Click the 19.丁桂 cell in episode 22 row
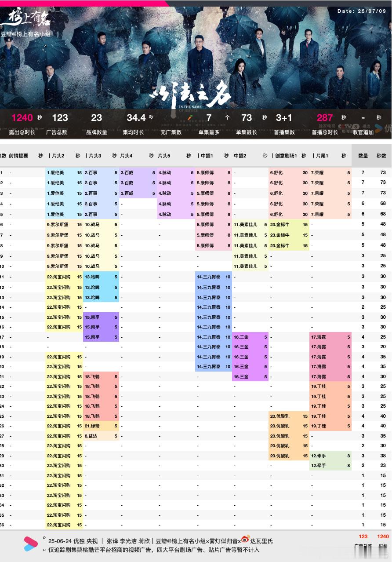 [330, 387]
